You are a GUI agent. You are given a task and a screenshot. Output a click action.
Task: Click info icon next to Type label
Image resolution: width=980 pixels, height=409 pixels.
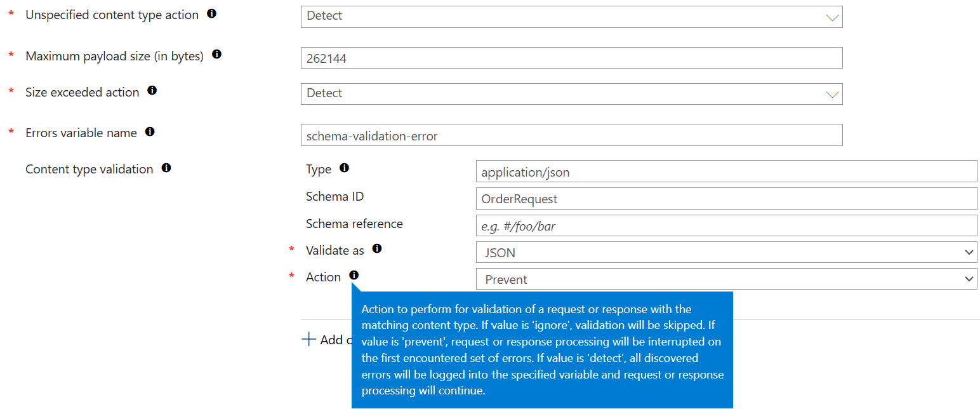click(x=344, y=168)
